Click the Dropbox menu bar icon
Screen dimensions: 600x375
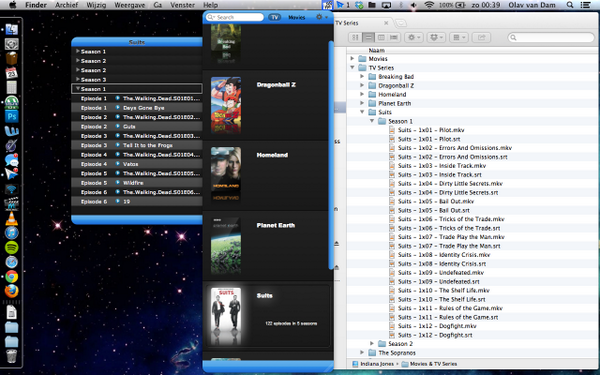coord(359,5)
